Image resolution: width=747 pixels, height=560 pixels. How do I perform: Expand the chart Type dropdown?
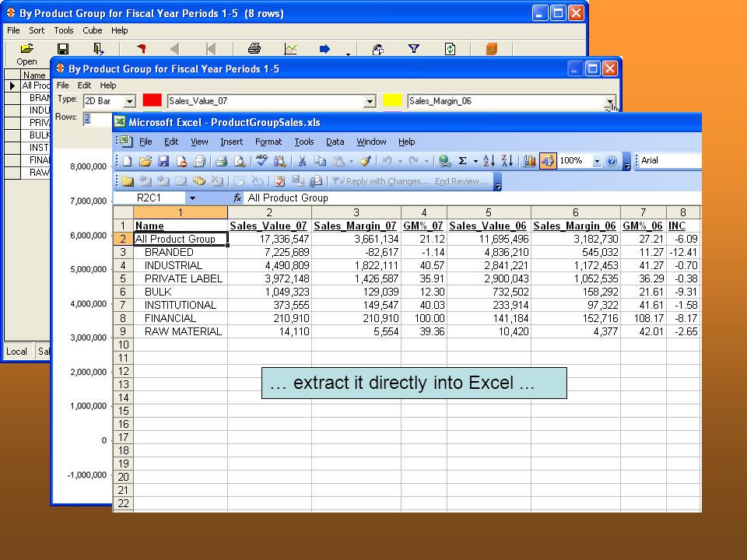point(129,101)
